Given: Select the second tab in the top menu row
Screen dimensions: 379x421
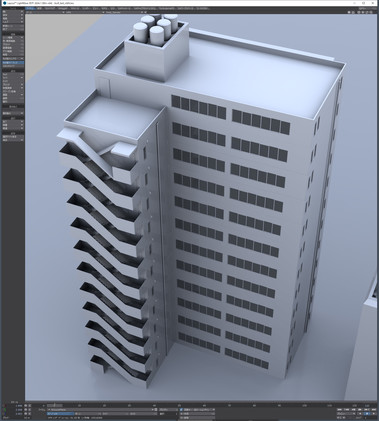Looking at the screenshot, I should (x=39, y=8).
